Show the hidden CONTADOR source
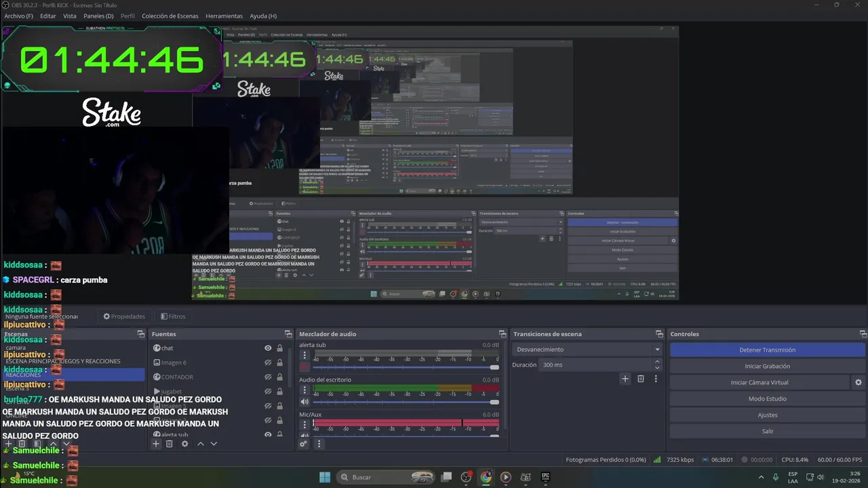The image size is (868, 488). pyautogui.click(x=268, y=377)
